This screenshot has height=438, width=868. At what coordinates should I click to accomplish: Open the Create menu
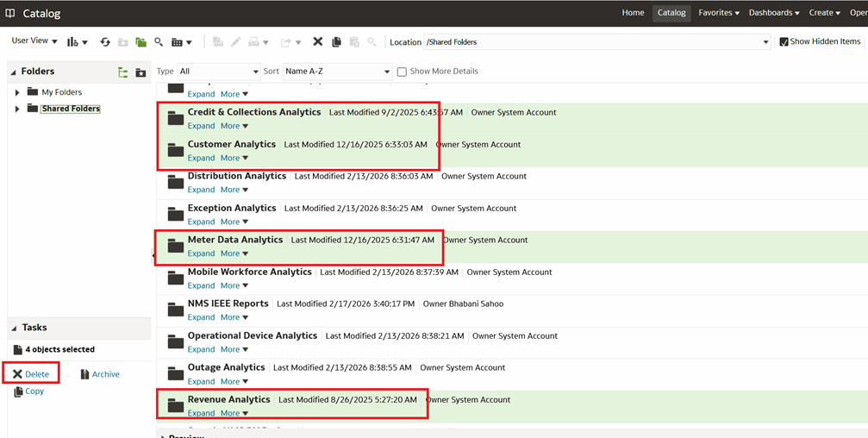[x=824, y=13]
